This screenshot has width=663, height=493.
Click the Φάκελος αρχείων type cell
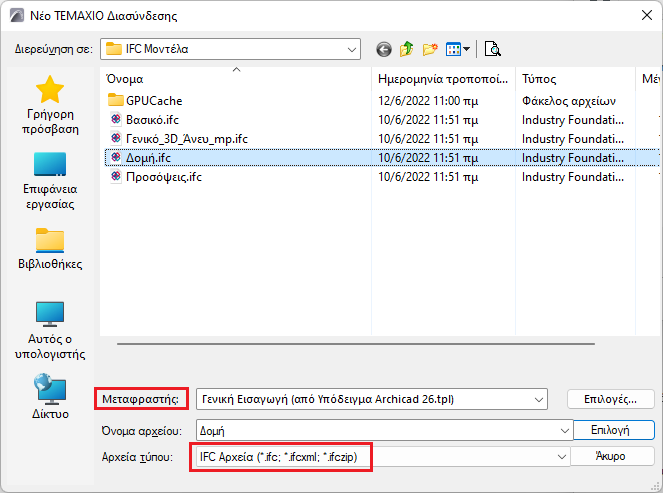click(x=569, y=101)
